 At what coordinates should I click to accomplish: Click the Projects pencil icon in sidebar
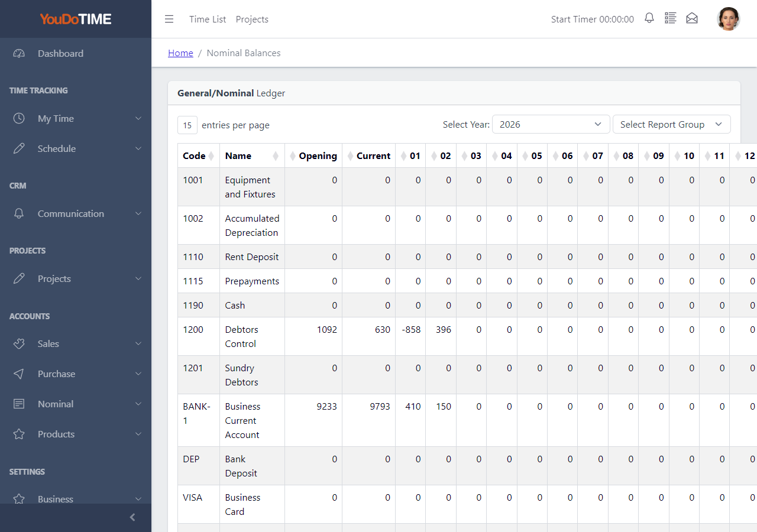(x=19, y=278)
